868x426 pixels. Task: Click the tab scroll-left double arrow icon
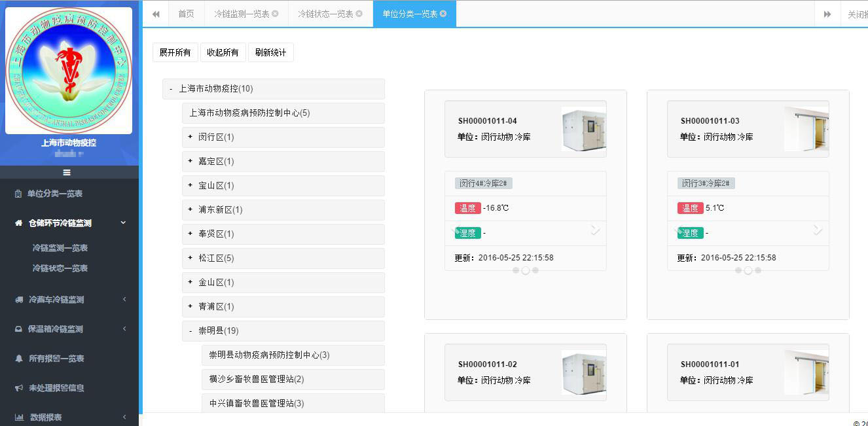156,14
